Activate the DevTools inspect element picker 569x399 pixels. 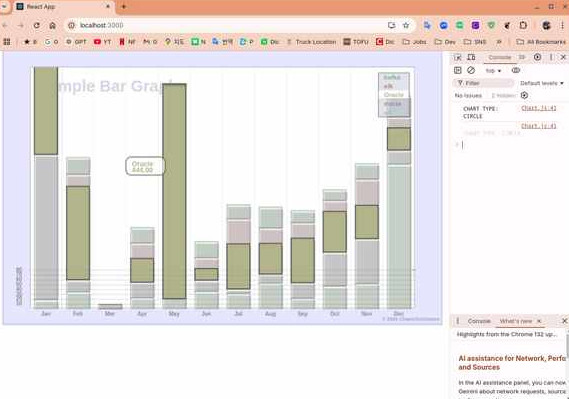pos(458,57)
